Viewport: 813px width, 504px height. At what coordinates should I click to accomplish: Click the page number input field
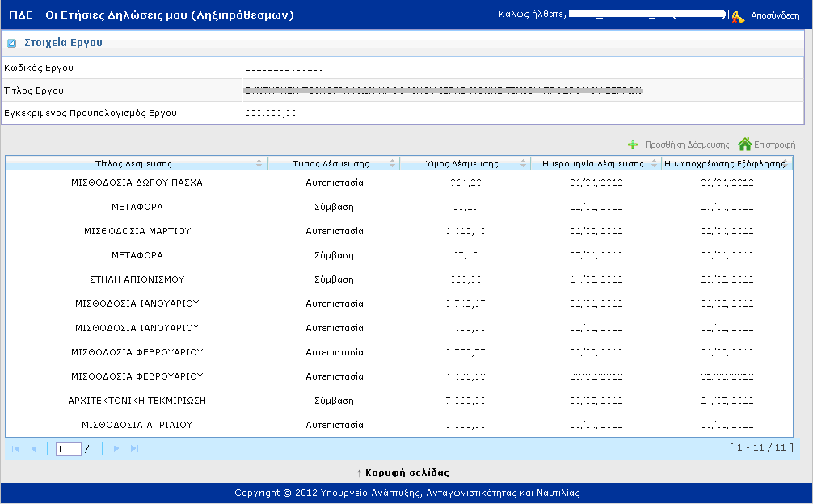tap(69, 448)
